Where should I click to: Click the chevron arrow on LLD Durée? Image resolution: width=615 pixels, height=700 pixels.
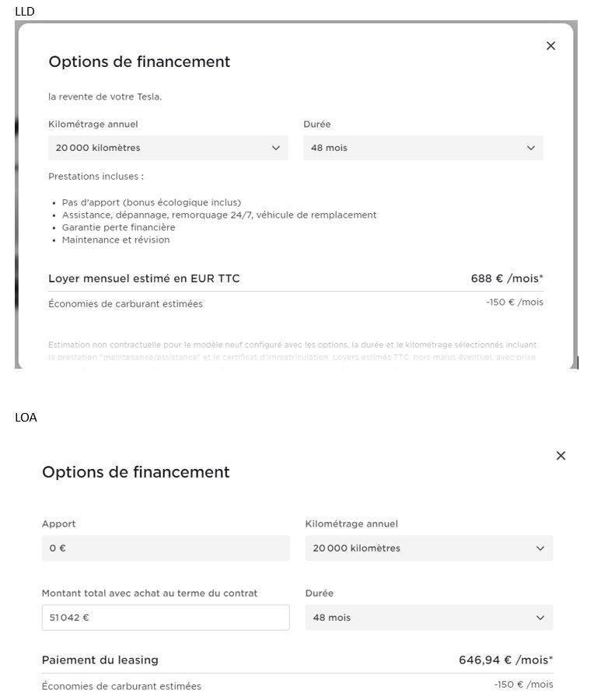tap(531, 148)
